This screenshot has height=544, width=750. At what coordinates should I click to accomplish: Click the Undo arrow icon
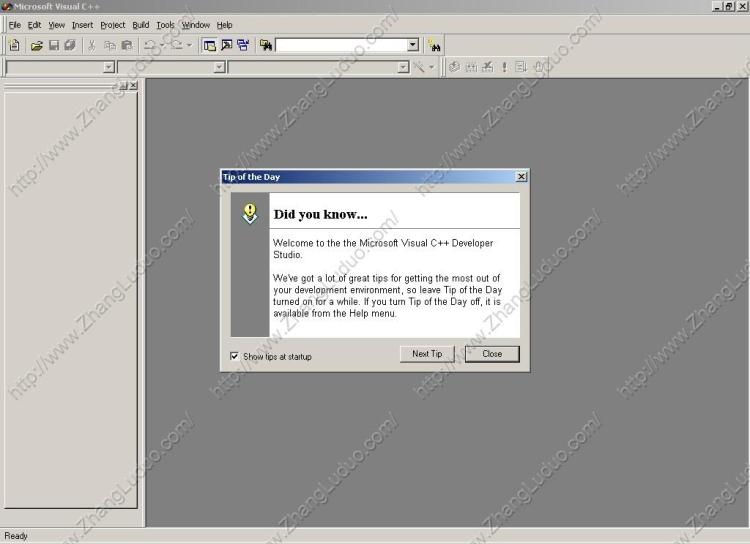pos(150,45)
